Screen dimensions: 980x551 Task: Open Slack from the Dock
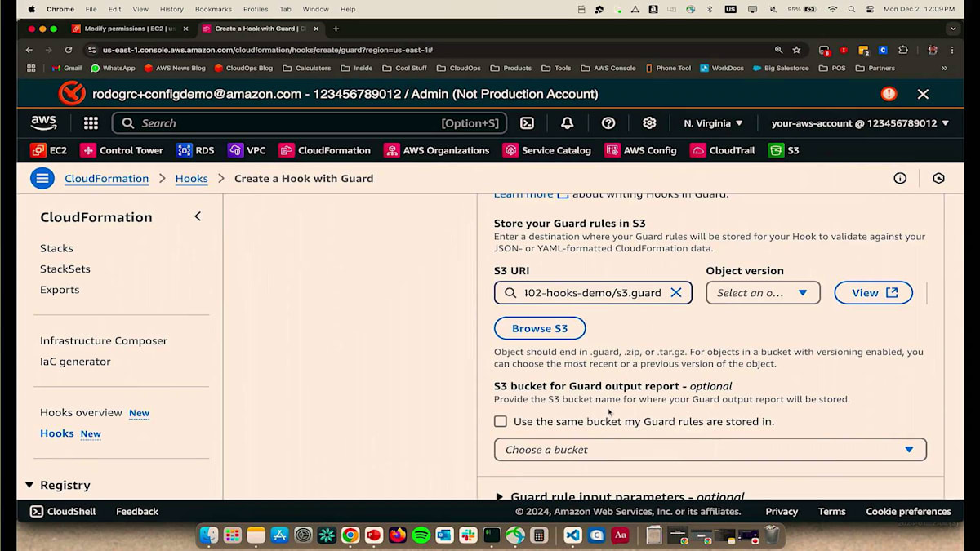pyautogui.click(x=468, y=535)
